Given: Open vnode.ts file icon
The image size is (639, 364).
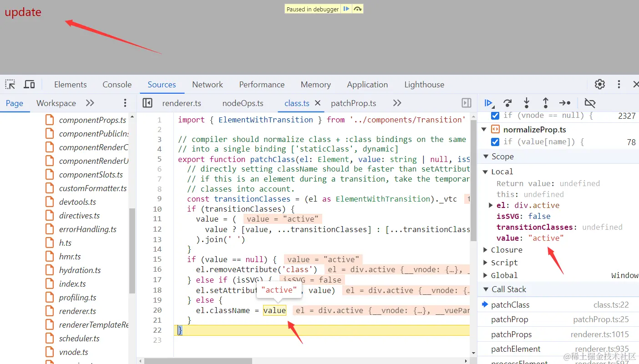Looking at the screenshot, I should click(50, 352).
